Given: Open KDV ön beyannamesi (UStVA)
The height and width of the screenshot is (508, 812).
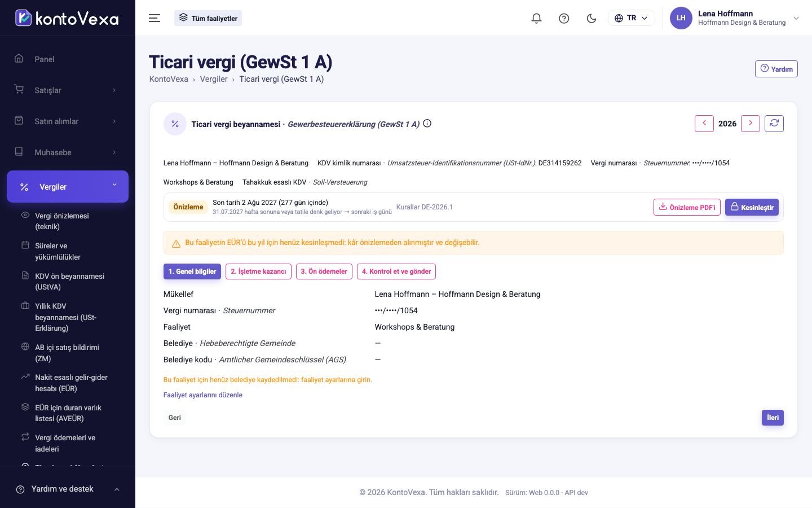Looking at the screenshot, I should tap(68, 282).
